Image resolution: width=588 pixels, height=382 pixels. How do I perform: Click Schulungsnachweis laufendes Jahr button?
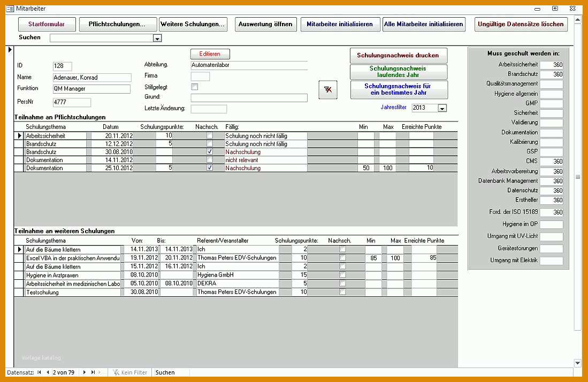(x=398, y=72)
